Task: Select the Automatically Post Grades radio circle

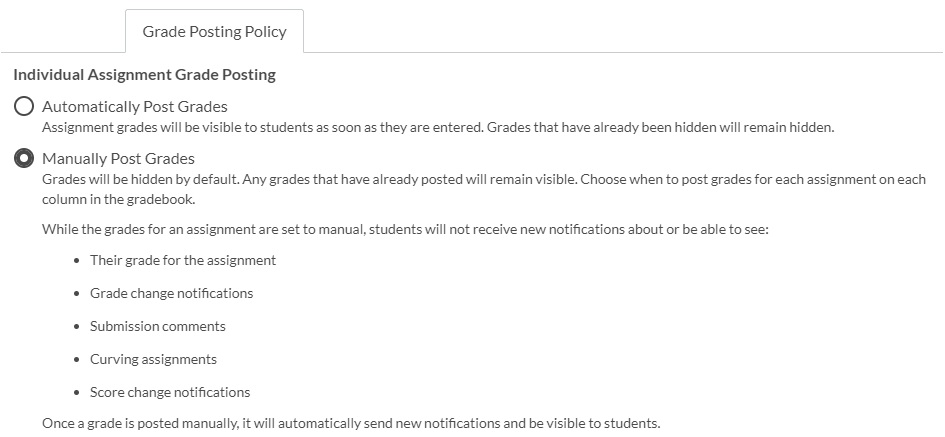Action: (24, 107)
